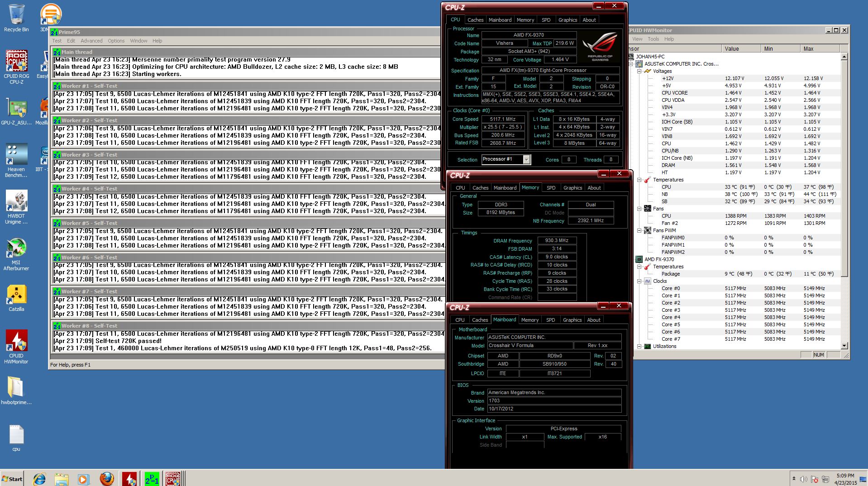Switch to ROG CPU-Z taskbar button
Viewport: 868px width, 486px height.
[x=173, y=478]
